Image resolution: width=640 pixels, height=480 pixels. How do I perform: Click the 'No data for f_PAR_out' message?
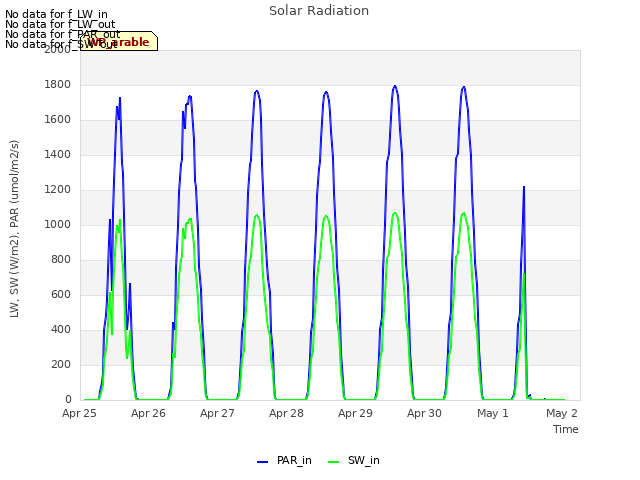[x=63, y=34]
